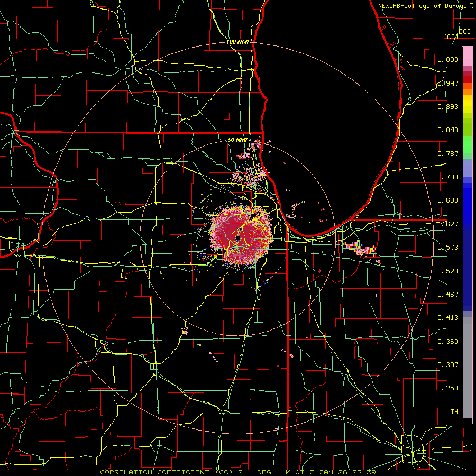Click the 0.520 color scale value

[448, 271]
